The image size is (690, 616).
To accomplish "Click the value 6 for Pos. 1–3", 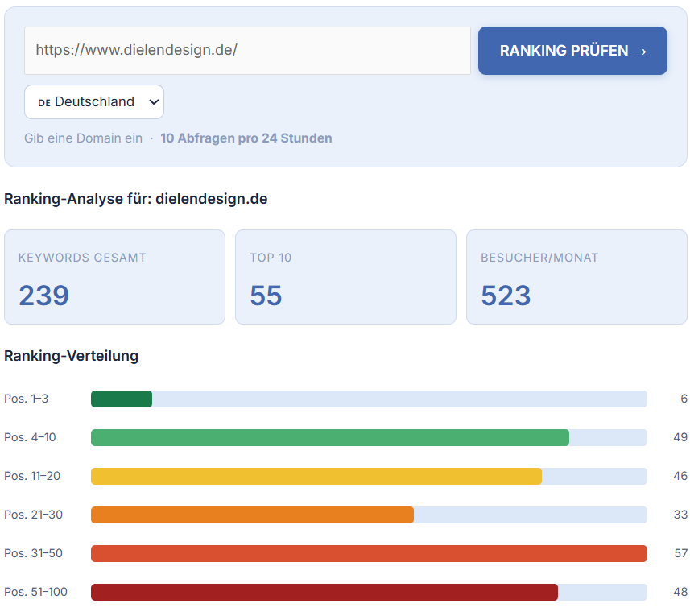I will pyautogui.click(x=684, y=399).
